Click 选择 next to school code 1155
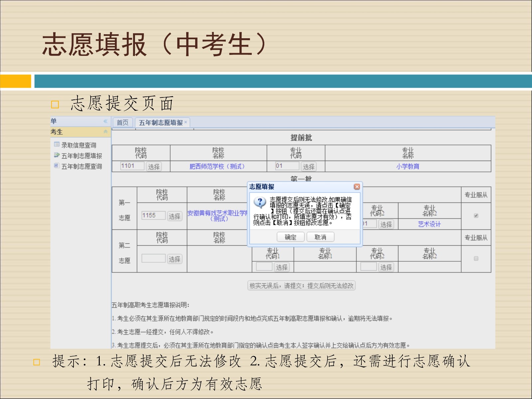 click(174, 216)
